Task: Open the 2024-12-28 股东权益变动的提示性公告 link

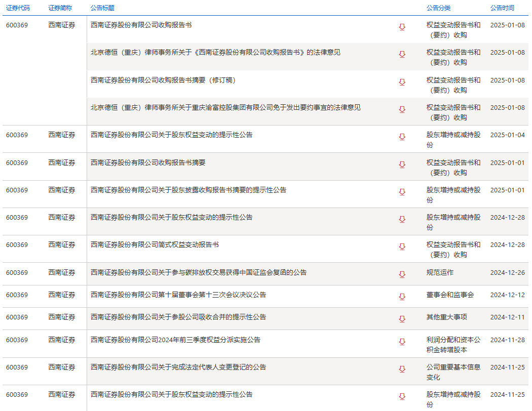Action: [x=172, y=218]
